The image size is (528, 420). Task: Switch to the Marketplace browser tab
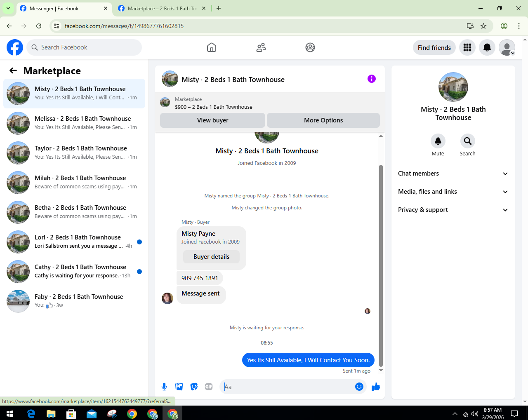(x=162, y=8)
